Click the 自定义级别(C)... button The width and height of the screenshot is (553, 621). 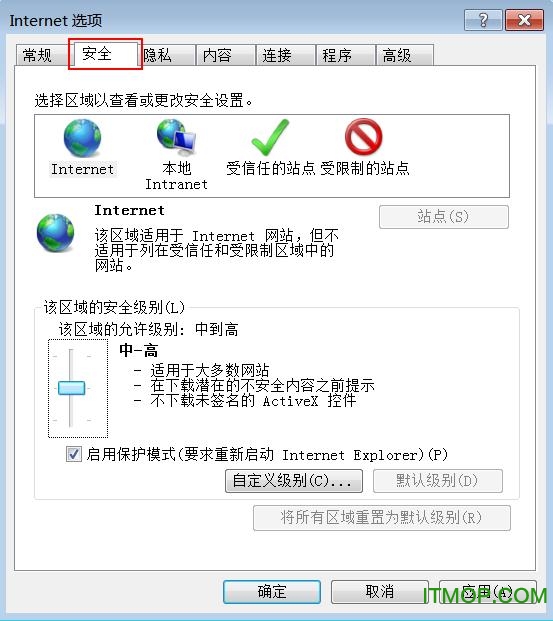[294, 481]
